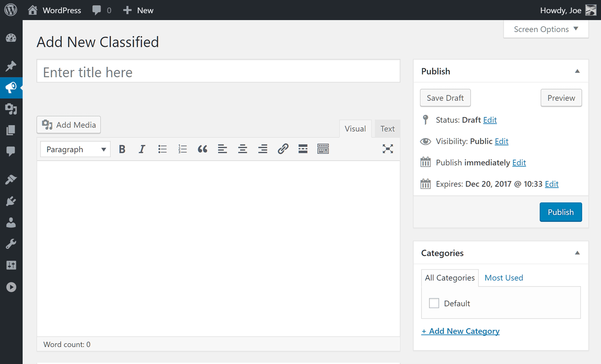Collapse the Categories panel
This screenshot has width=601, height=364.
pyautogui.click(x=577, y=253)
